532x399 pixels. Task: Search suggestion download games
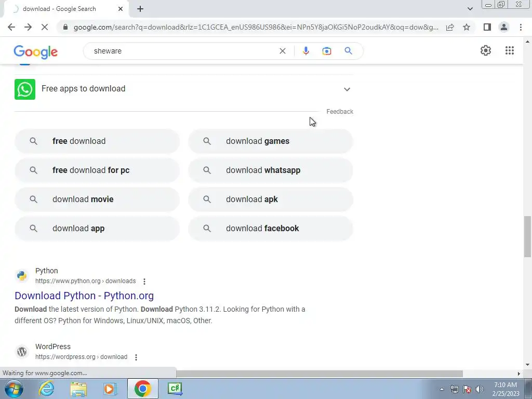click(271, 141)
